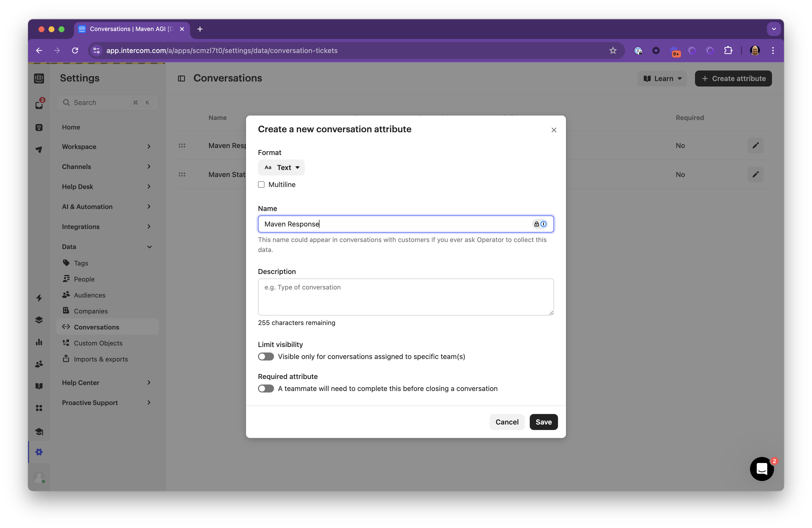The width and height of the screenshot is (812, 528).
Task: Enable the Limit visibility toggle
Action: click(x=266, y=356)
